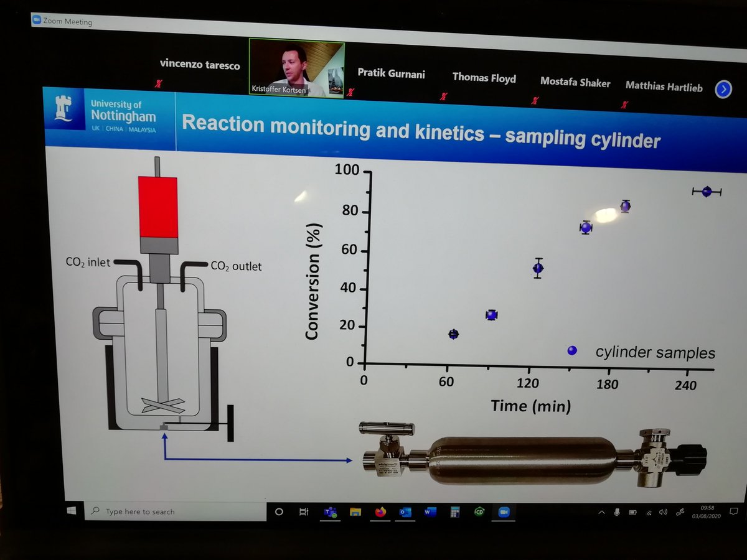Click the Zoom Meeting window title
Screen dimensions: 747x560
click(67, 21)
